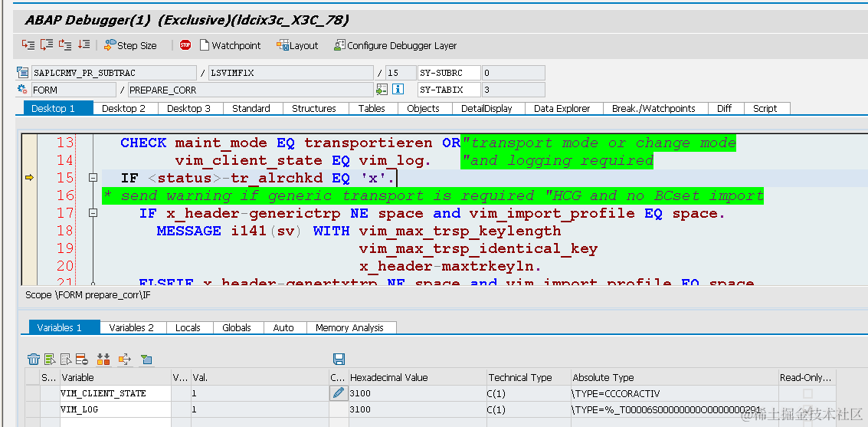Click the Absolute Type column header
Image resolution: width=868 pixels, height=427 pixels.
pyautogui.click(x=674, y=378)
